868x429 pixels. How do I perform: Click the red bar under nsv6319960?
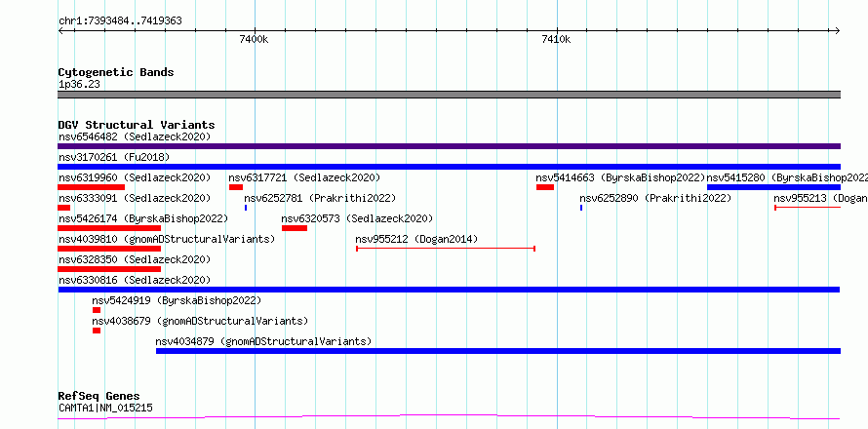[x=92, y=187]
